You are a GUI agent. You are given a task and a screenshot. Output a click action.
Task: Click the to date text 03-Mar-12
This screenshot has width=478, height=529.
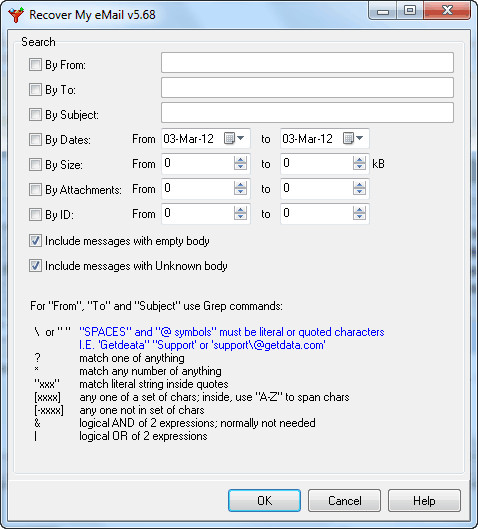[307, 139]
